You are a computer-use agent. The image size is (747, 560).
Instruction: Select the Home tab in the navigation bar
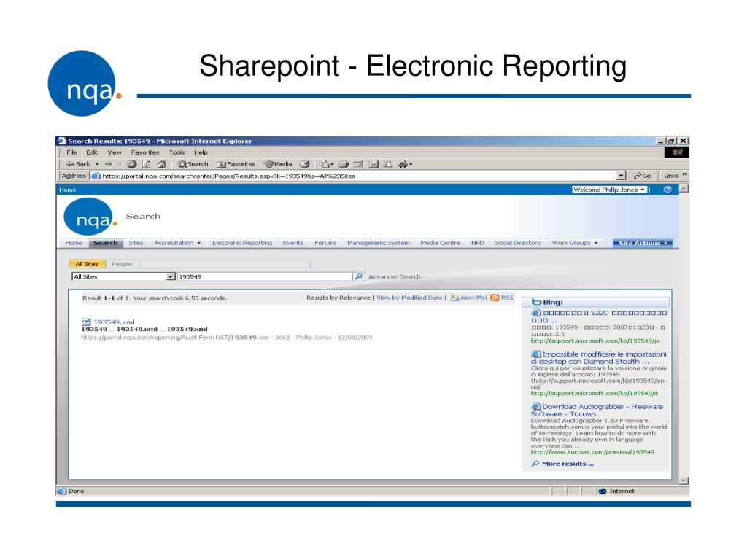click(74, 243)
